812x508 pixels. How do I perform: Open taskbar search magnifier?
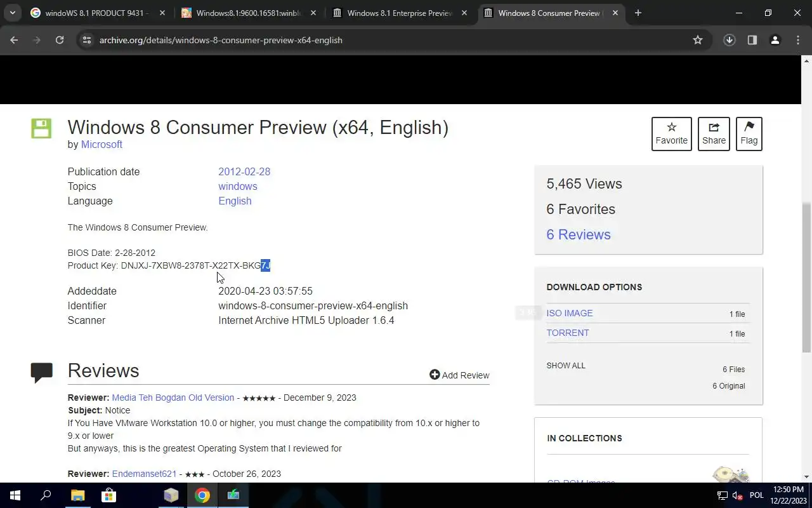pos(46,495)
